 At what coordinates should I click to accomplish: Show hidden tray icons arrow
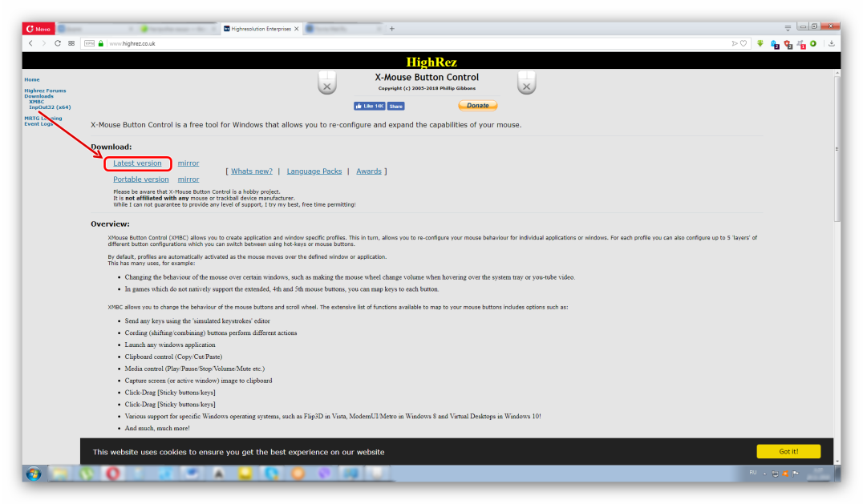764,474
